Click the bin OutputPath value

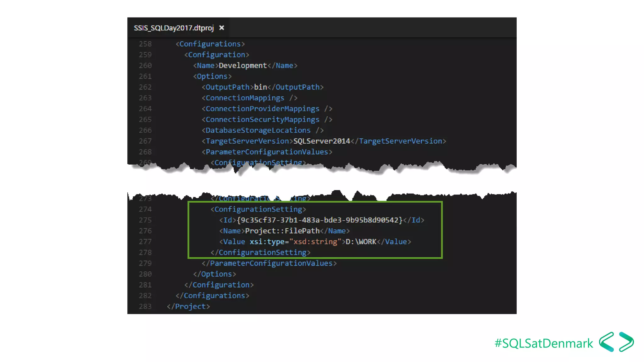260,87
